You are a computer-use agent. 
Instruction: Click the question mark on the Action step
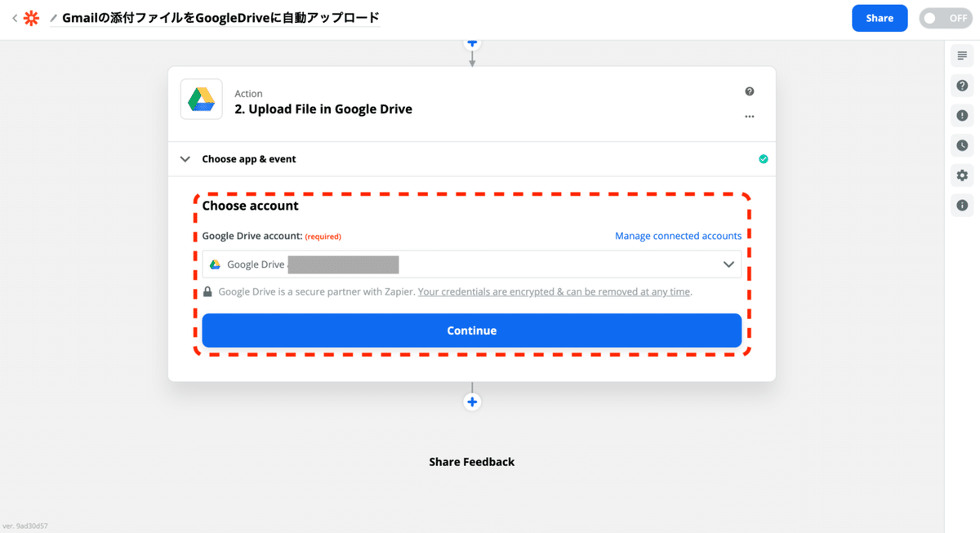[x=750, y=91]
